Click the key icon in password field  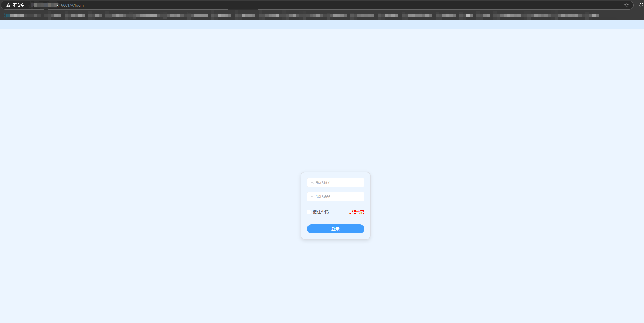312,197
